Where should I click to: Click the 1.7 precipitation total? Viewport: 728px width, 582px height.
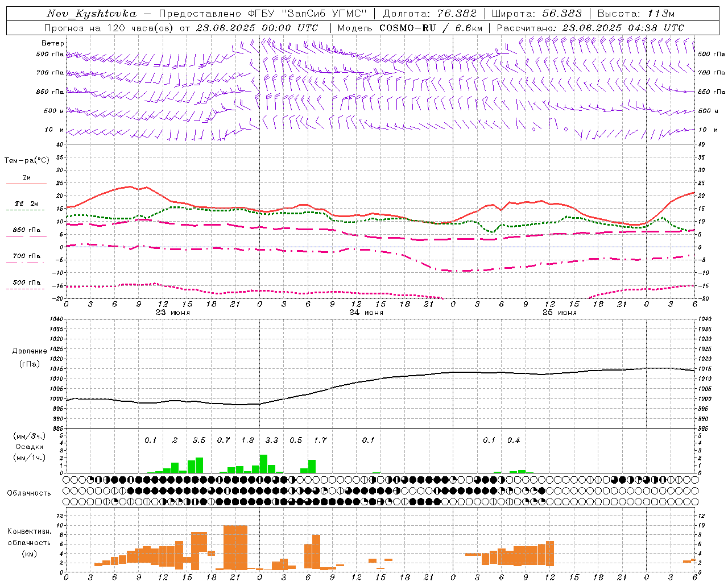[x=320, y=440]
